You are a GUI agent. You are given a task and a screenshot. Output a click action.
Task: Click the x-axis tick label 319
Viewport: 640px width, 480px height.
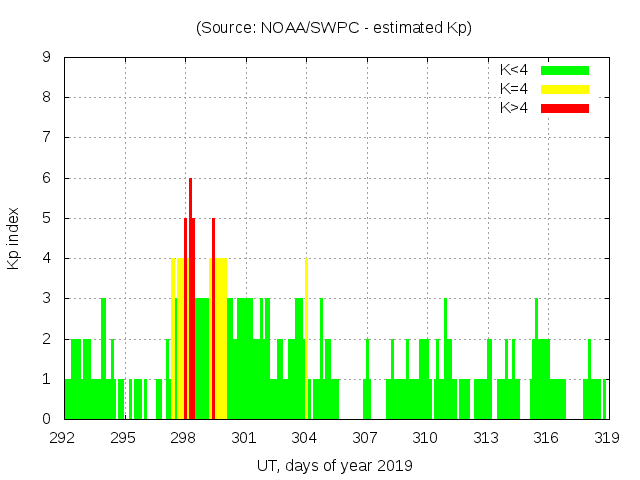[x=606, y=437]
